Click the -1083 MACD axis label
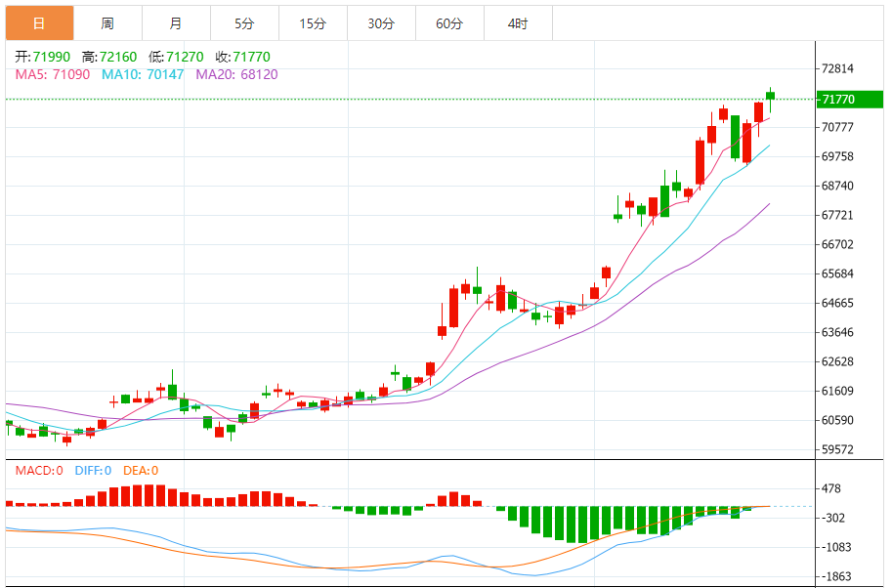Image resolution: width=892 pixels, height=588 pixels. coord(836,548)
